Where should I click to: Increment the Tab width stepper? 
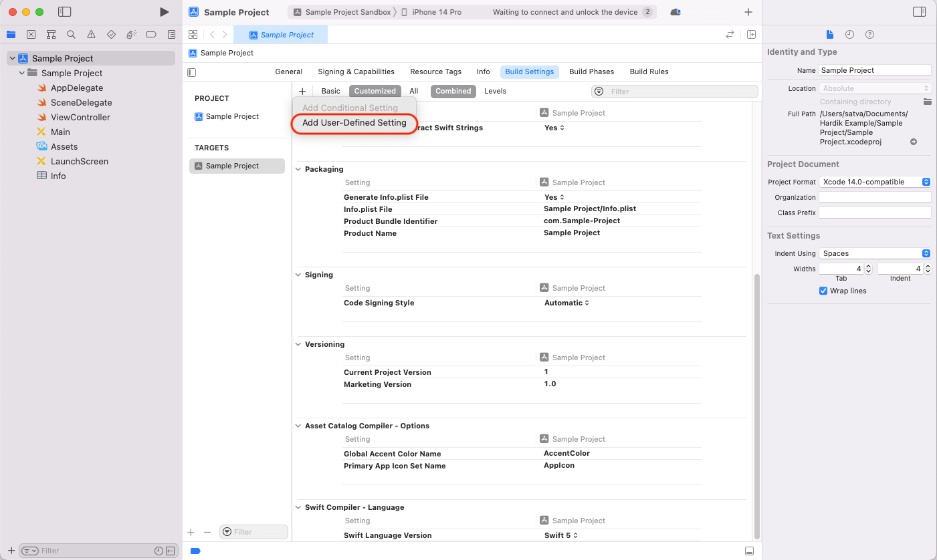coord(868,266)
